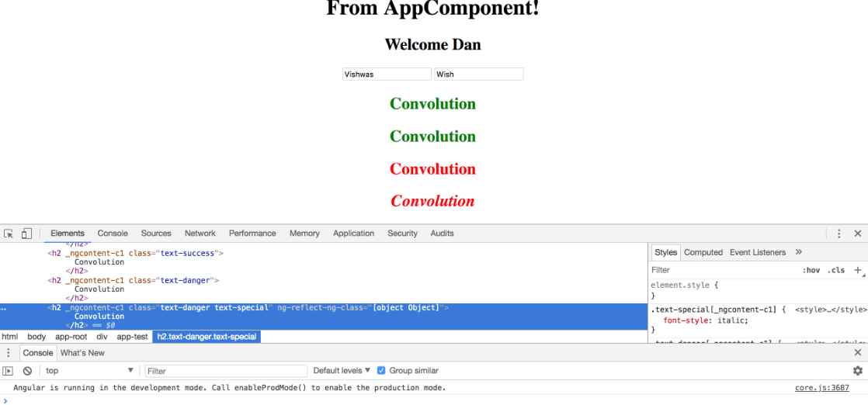Open the console drawer three-dot menu
The width and height of the screenshot is (868, 405).
9,353
